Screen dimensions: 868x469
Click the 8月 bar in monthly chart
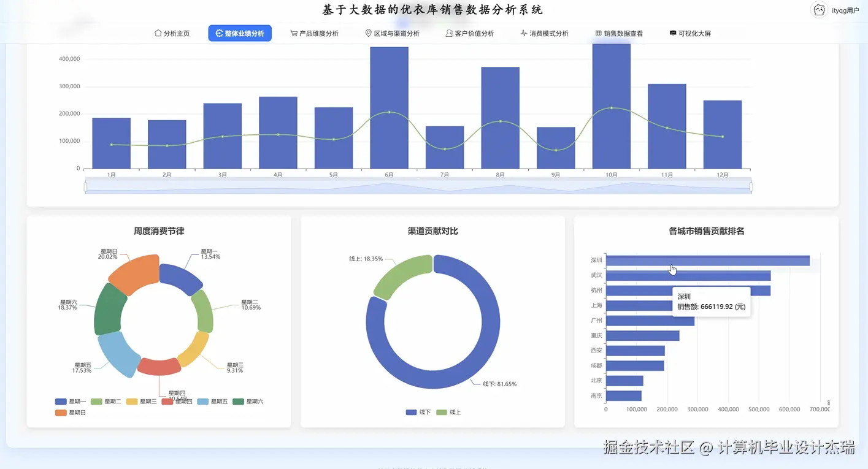(x=500, y=118)
